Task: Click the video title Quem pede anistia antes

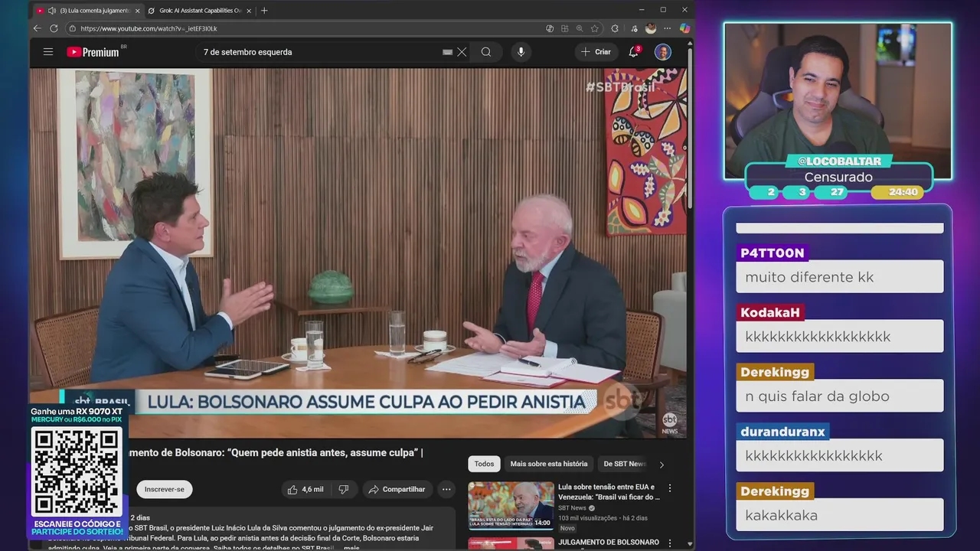Action: [276, 452]
